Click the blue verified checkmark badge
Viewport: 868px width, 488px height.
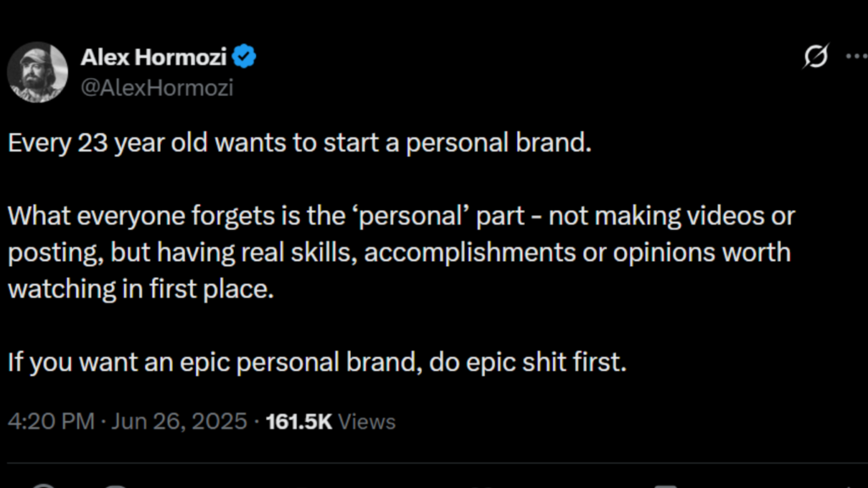coord(246,58)
